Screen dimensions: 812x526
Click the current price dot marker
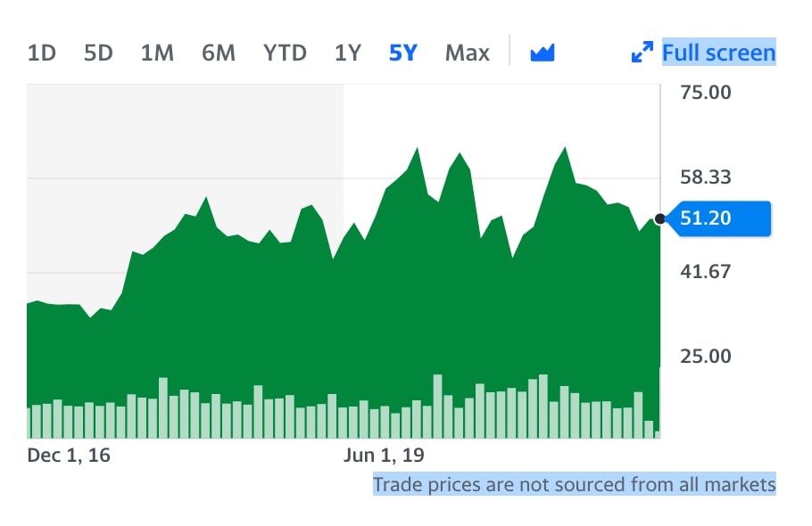(x=659, y=218)
